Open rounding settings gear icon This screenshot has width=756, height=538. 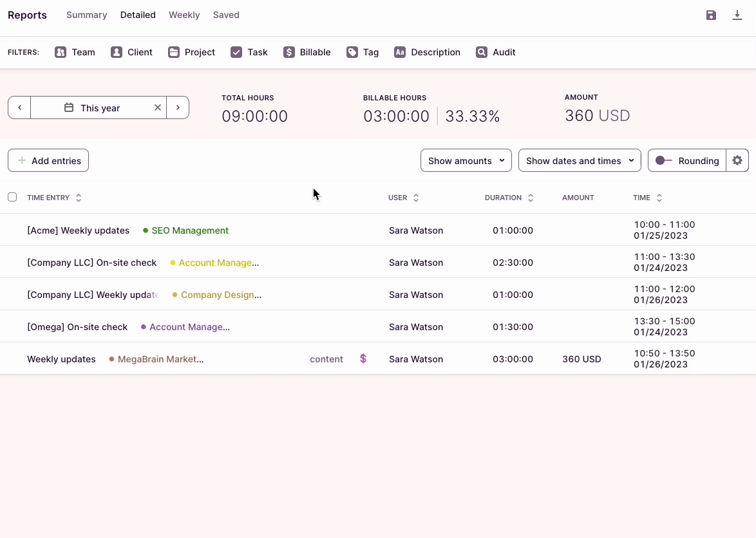tap(737, 161)
